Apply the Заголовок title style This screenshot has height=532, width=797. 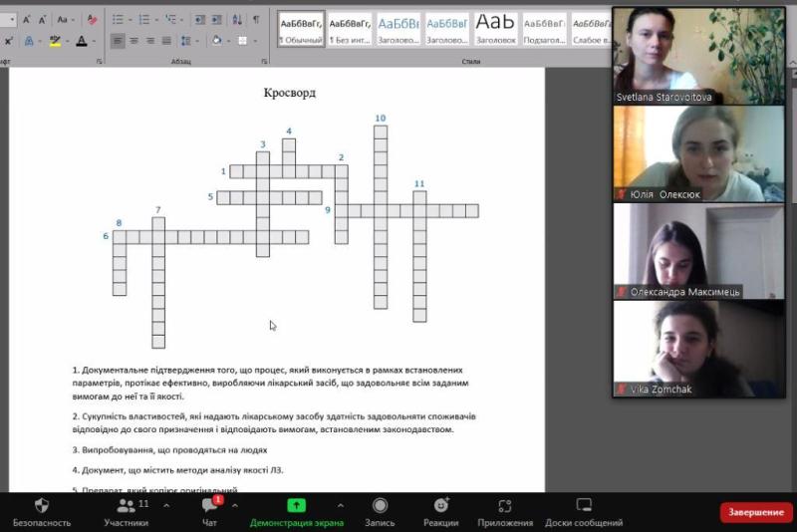coord(496,30)
